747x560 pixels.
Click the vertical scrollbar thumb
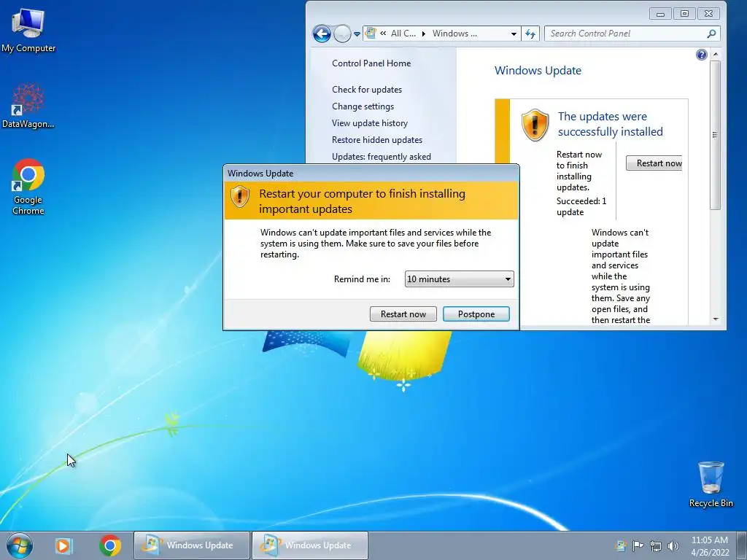(715, 135)
